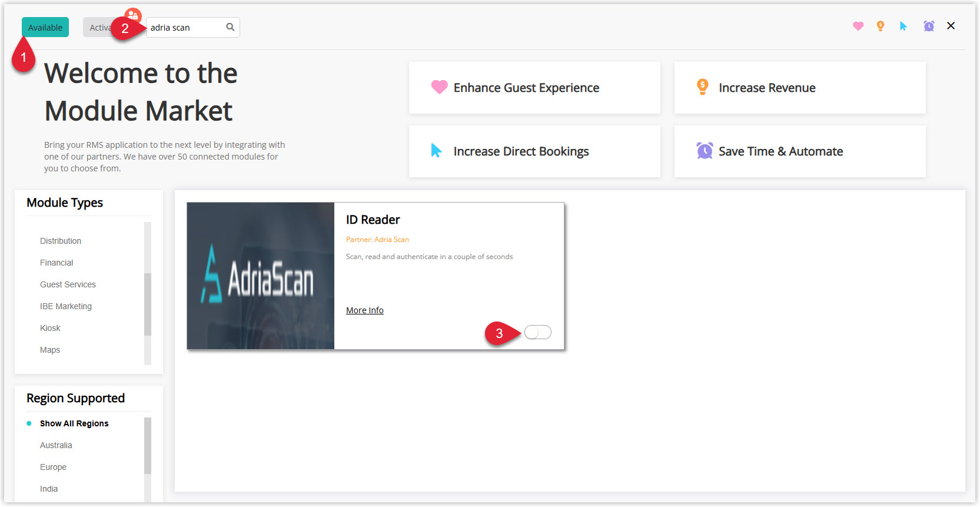Open Enhance Guest Experience category
Image resolution: width=980 pixels, height=507 pixels.
click(534, 88)
